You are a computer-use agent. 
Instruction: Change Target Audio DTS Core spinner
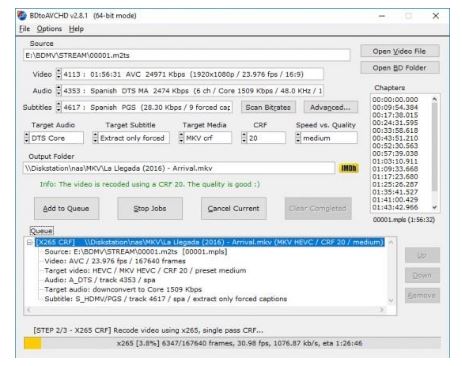[27, 138]
